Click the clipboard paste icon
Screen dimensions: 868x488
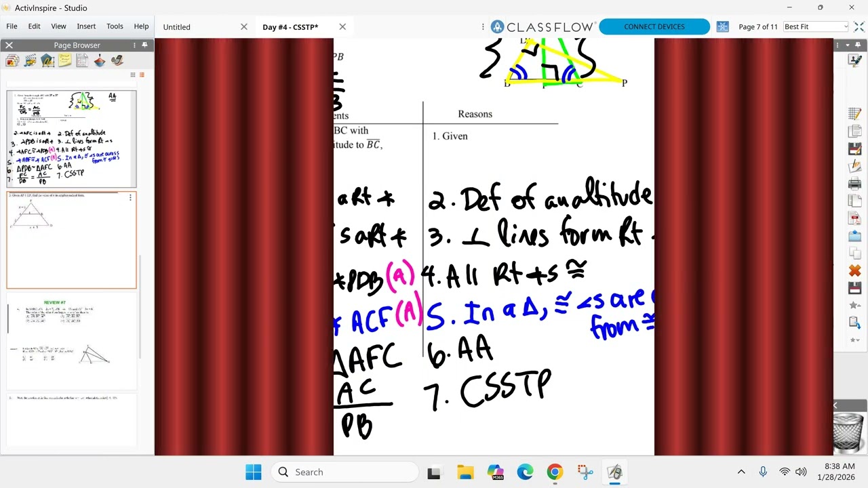pos(854,323)
